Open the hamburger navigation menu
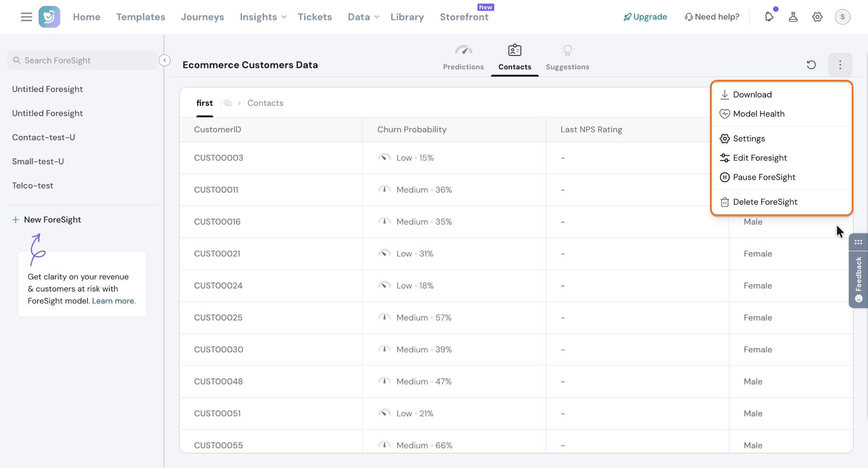This screenshot has height=468, width=868. [26, 17]
